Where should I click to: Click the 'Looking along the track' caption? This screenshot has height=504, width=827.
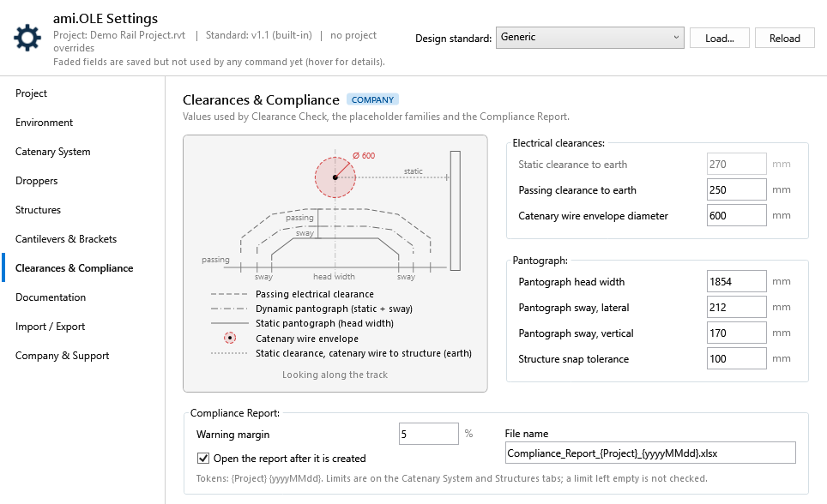pyautogui.click(x=335, y=375)
